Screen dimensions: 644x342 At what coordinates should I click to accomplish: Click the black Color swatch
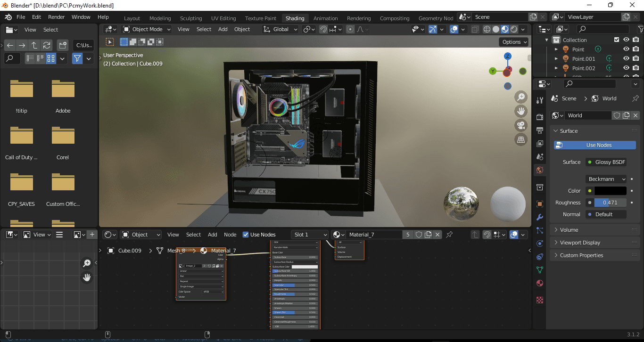tap(610, 191)
